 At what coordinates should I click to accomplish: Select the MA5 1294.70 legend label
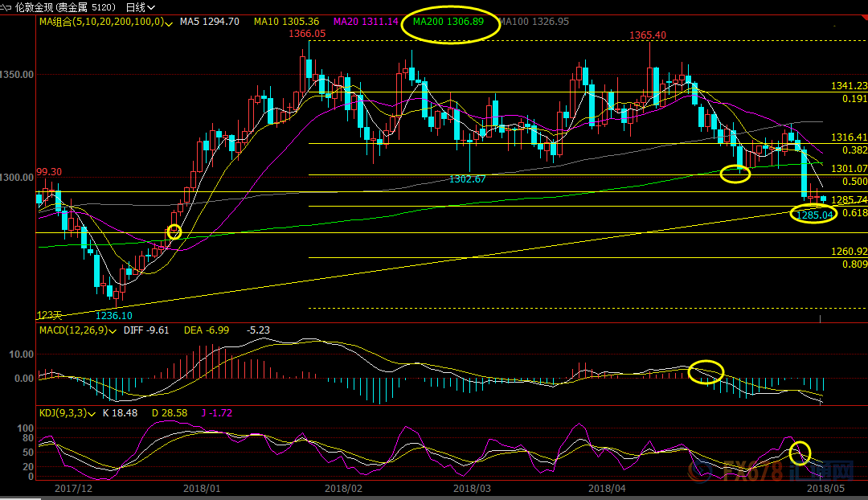[x=210, y=22]
